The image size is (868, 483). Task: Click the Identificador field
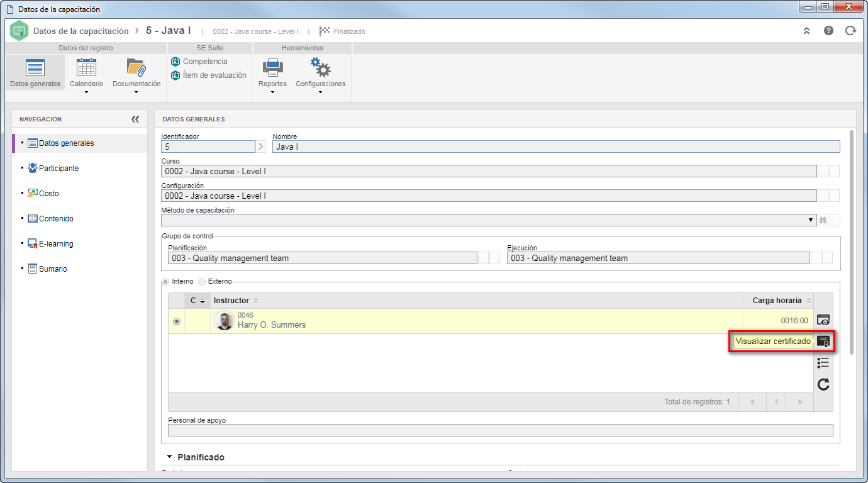coord(208,147)
